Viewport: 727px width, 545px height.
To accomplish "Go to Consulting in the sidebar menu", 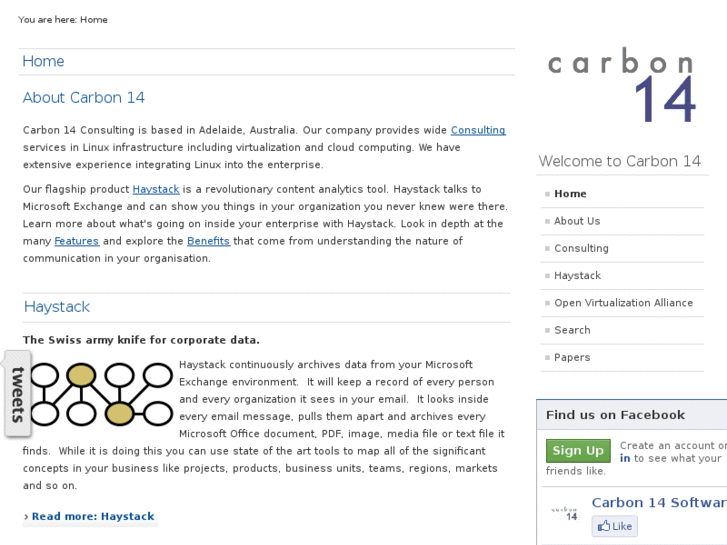I will [x=581, y=248].
